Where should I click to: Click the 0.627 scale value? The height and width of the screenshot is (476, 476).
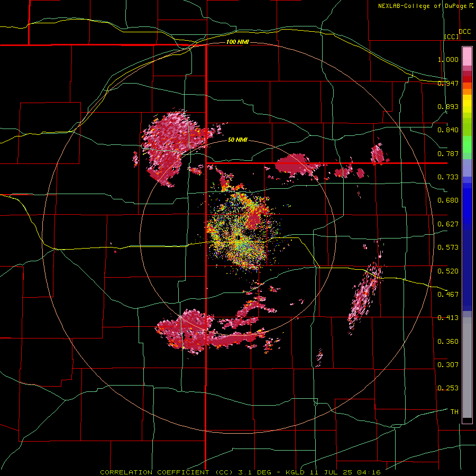pyautogui.click(x=448, y=224)
